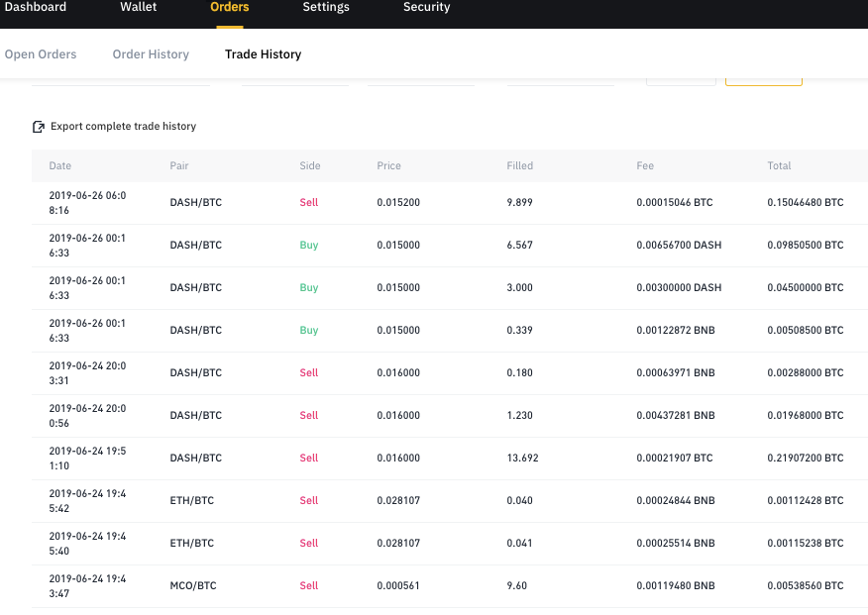Open the Security section

[426, 7]
